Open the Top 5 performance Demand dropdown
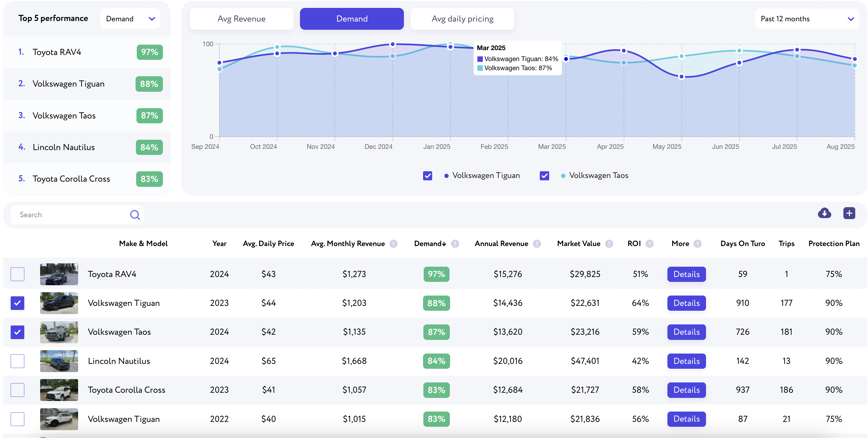 tap(130, 19)
